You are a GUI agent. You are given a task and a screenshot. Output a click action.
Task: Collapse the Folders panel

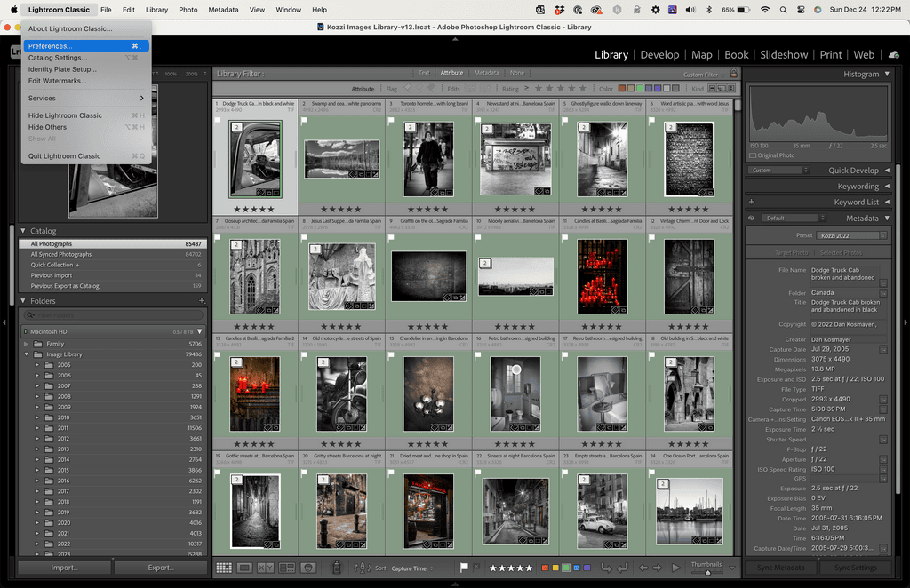pos(23,301)
